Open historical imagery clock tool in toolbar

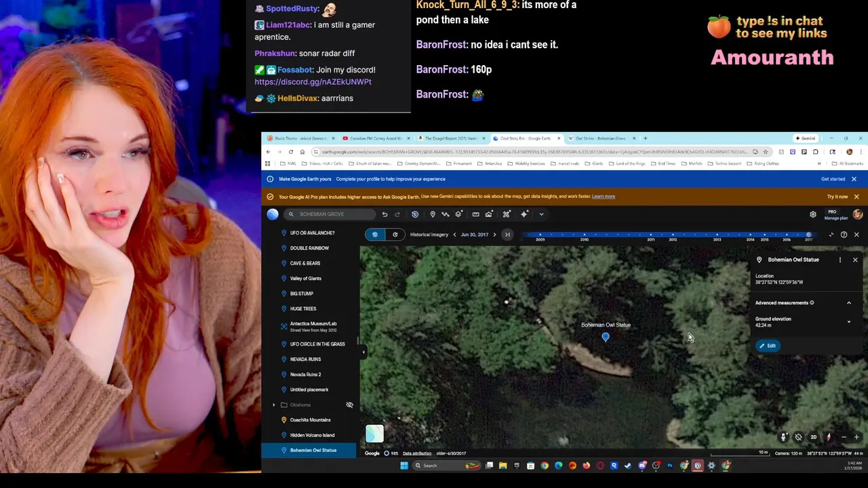[415, 214]
